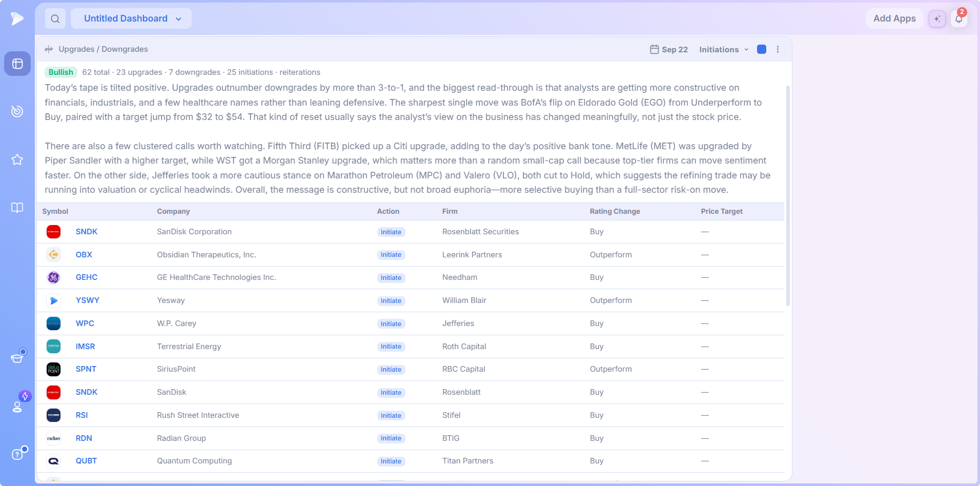Open the SPNT ticker link
The height and width of the screenshot is (486, 980).
click(x=86, y=369)
